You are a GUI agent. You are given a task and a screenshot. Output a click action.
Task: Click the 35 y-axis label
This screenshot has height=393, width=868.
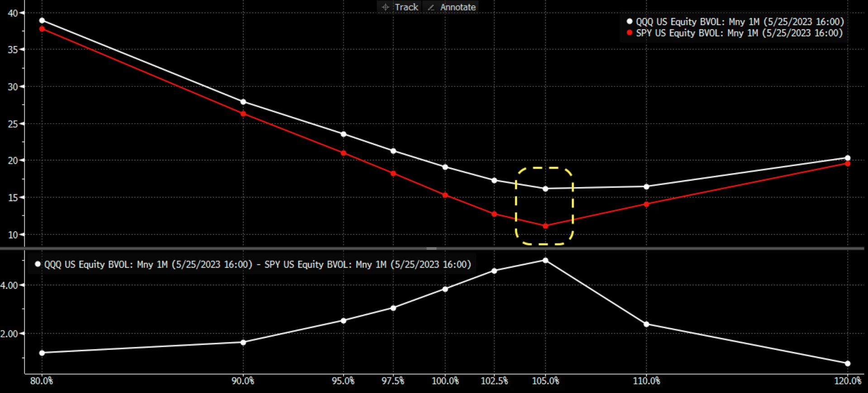(13, 50)
